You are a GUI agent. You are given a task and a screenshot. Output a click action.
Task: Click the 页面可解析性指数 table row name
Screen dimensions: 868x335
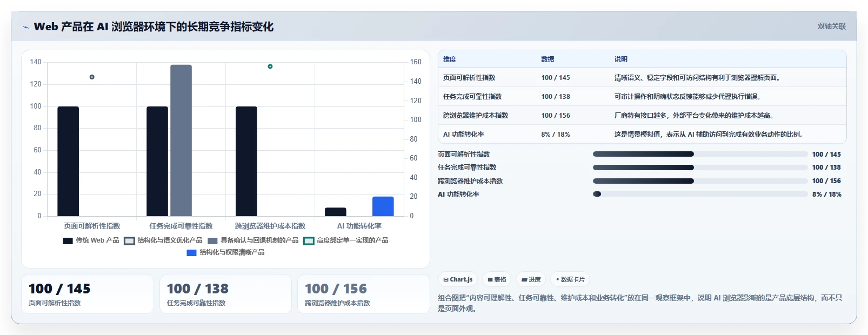click(469, 78)
